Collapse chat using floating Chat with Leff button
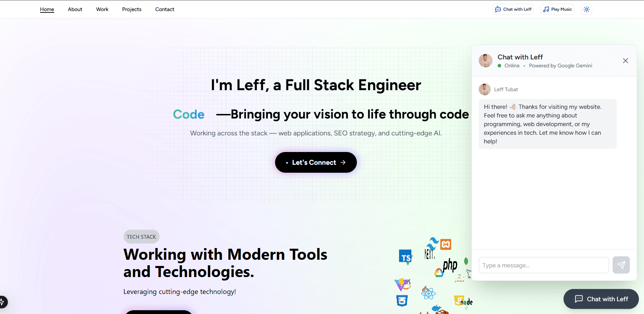 [601, 299]
